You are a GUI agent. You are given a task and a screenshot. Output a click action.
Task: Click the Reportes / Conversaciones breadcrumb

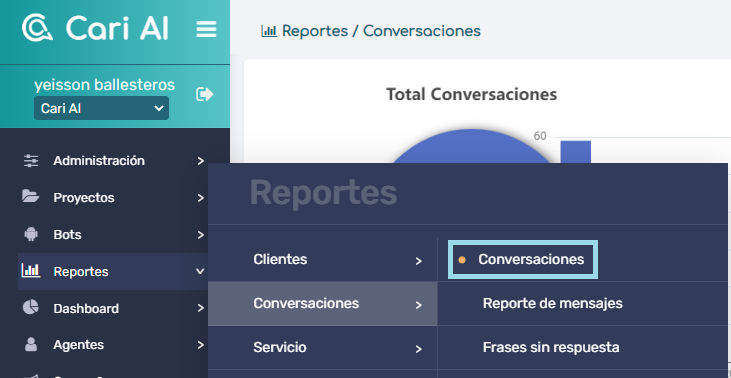point(381,31)
